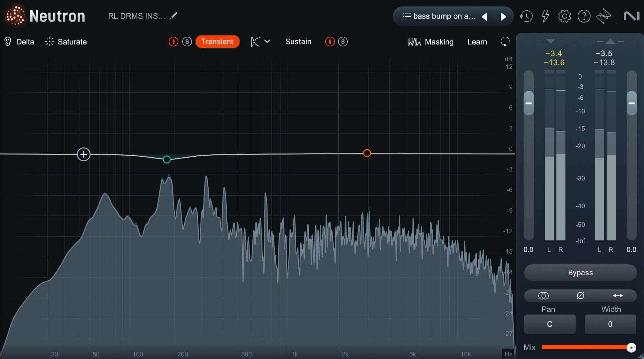Solo the Transient band
Image resolution: width=644 pixels, height=359 pixels.
(x=187, y=42)
